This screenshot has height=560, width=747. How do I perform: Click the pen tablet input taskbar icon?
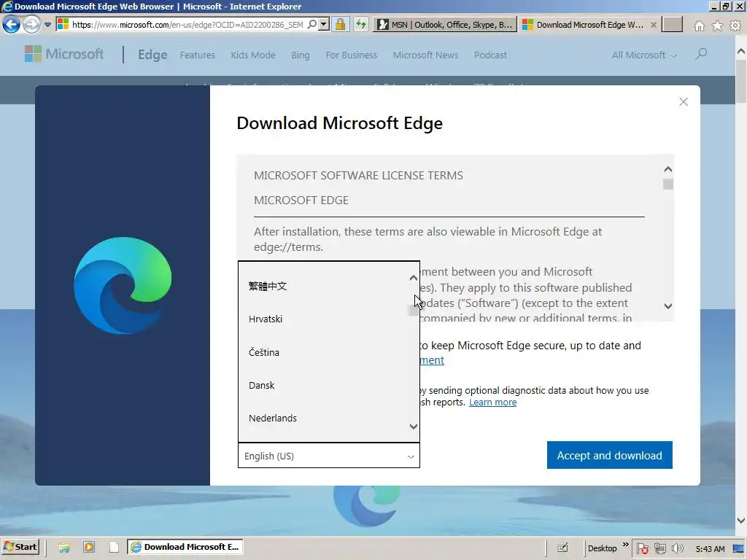(562, 548)
